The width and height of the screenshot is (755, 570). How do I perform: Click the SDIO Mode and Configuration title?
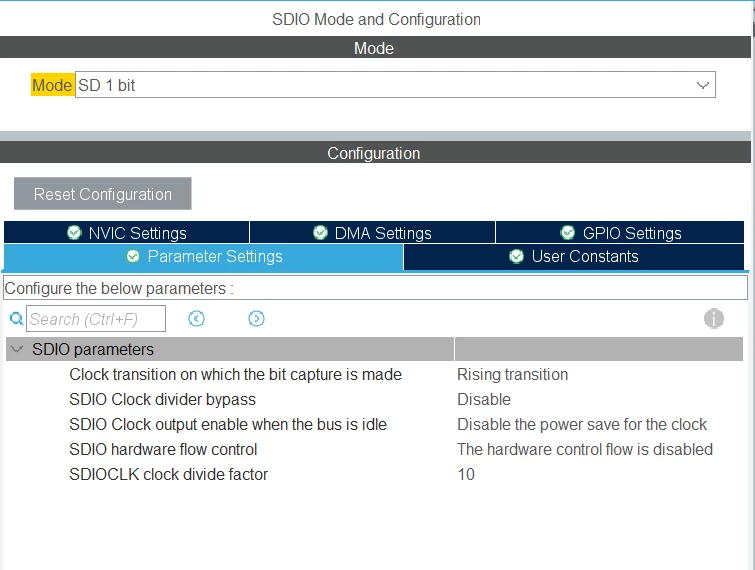(377, 19)
